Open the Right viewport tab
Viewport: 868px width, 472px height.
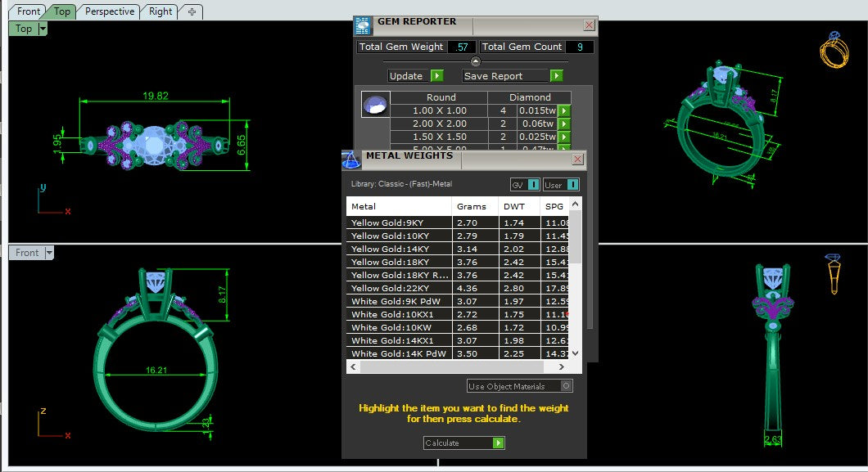(160, 11)
